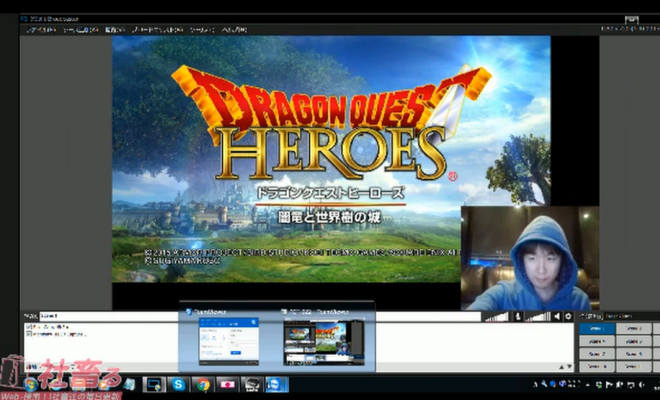Viewport: 660px width, 400px height.
Task: Switch to the Scene 1 button
Action: 596,328
